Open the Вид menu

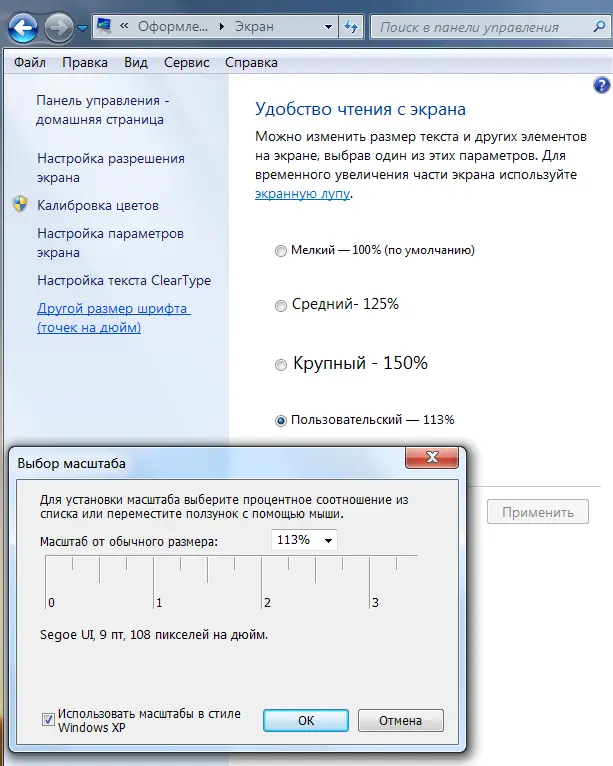(136, 63)
